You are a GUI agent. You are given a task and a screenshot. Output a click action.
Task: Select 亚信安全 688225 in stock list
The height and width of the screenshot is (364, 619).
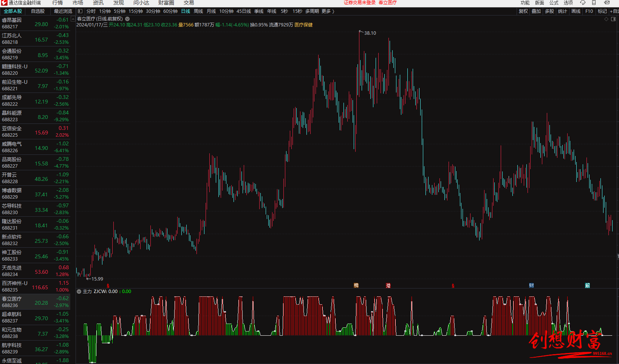(35, 131)
